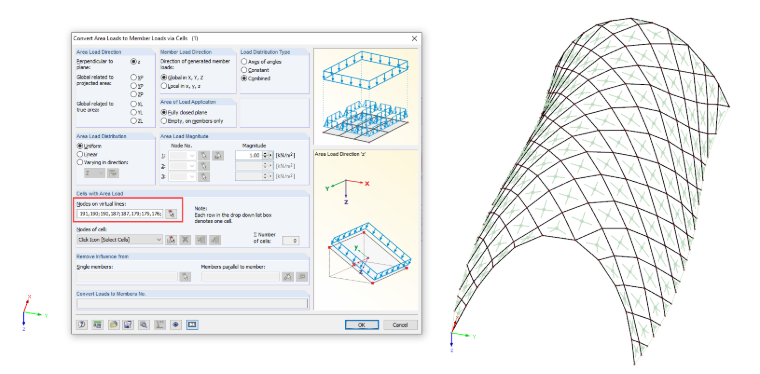The width and height of the screenshot is (760, 374).
Task: Select Linear area load distribution
Action: [x=80, y=154]
